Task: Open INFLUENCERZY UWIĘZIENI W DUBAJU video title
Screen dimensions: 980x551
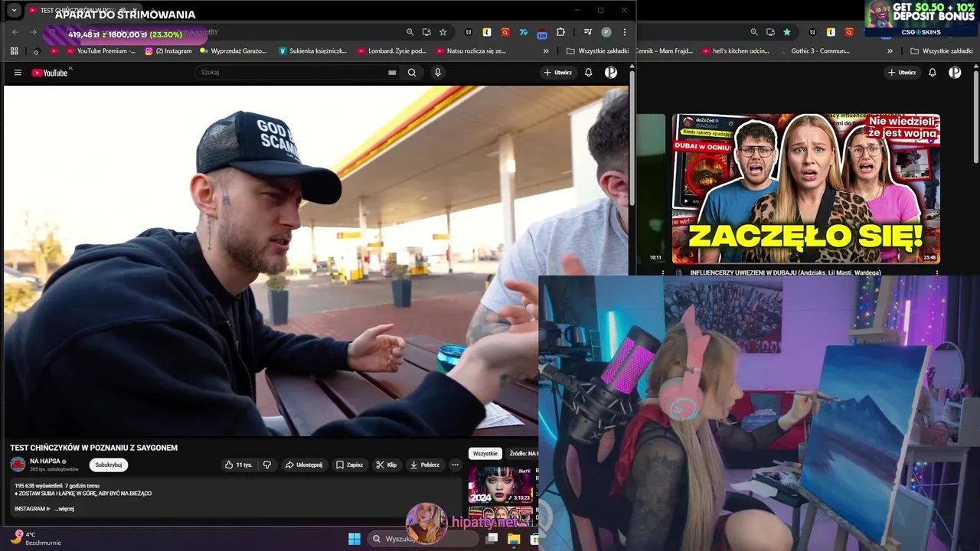Action: pos(786,272)
